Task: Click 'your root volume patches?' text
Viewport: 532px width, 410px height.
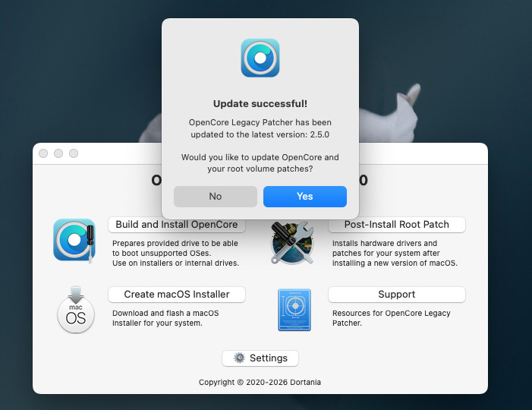Action: [260, 169]
